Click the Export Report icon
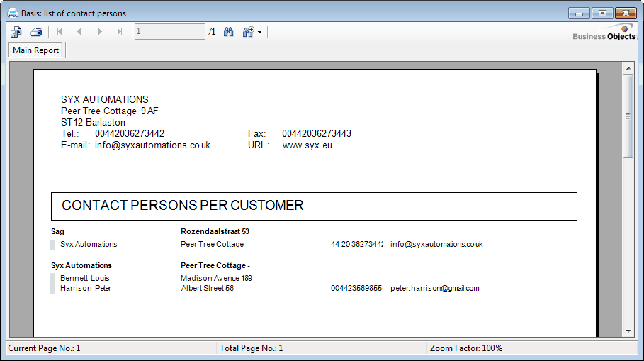The height and width of the screenshot is (361, 644). coord(16,32)
